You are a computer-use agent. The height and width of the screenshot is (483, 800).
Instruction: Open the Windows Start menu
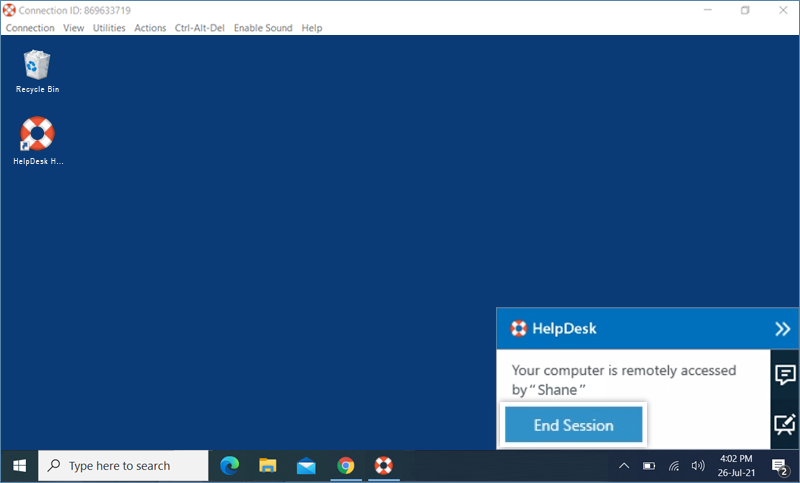19,466
